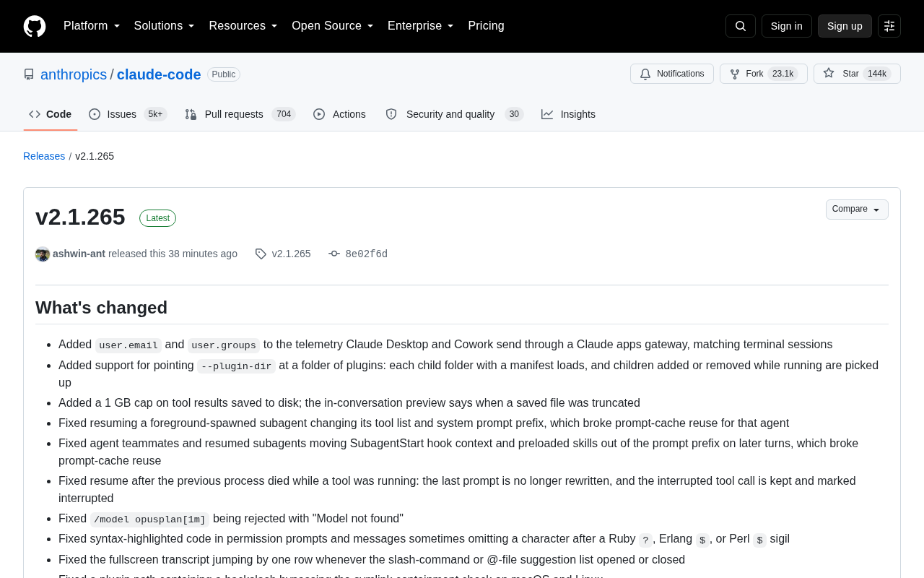The height and width of the screenshot is (578, 924).
Task: Click the fullscreen transcript jumping fix line
Action: click(x=372, y=560)
